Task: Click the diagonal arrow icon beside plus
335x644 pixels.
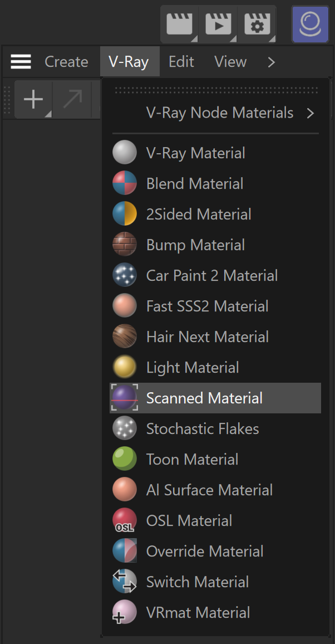Action: pos(72,99)
